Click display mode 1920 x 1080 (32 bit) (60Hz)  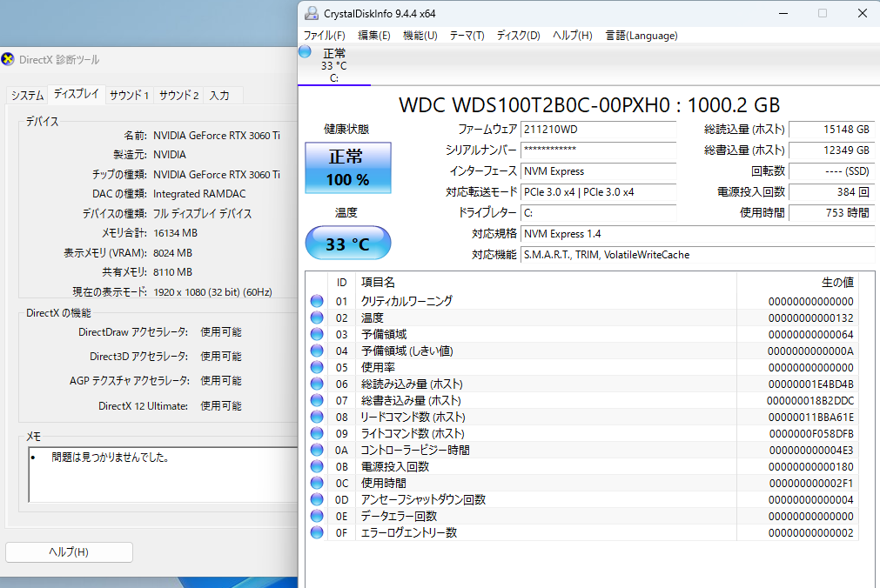coord(212,292)
